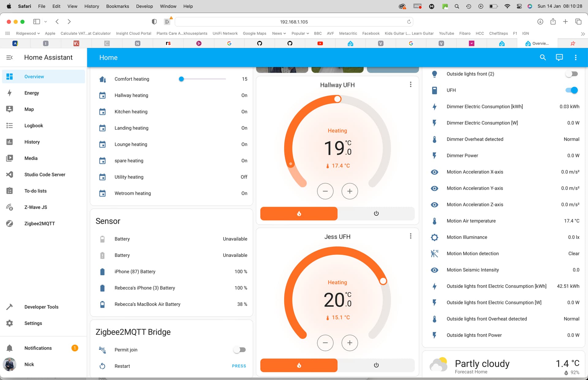588x380 pixels.
Task: Select the Map icon in the sidebar
Action: click(x=9, y=109)
